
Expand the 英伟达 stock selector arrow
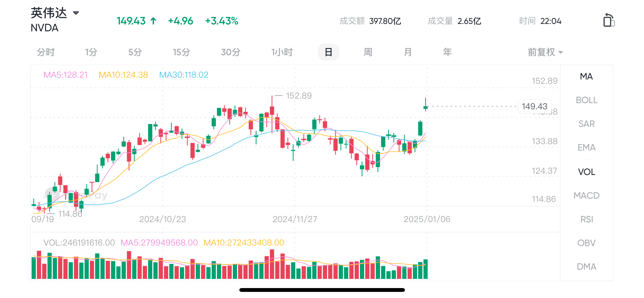(76, 13)
